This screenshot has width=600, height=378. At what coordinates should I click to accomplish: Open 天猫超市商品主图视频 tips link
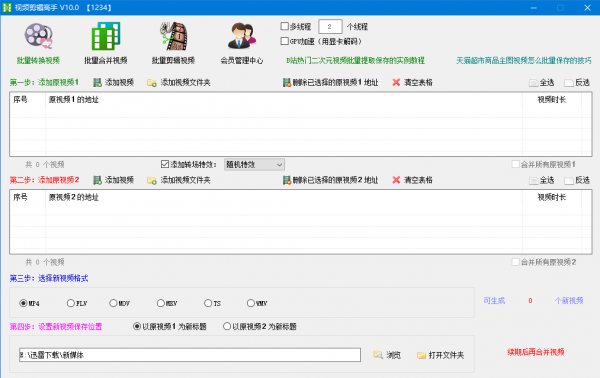click(x=523, y=60)
